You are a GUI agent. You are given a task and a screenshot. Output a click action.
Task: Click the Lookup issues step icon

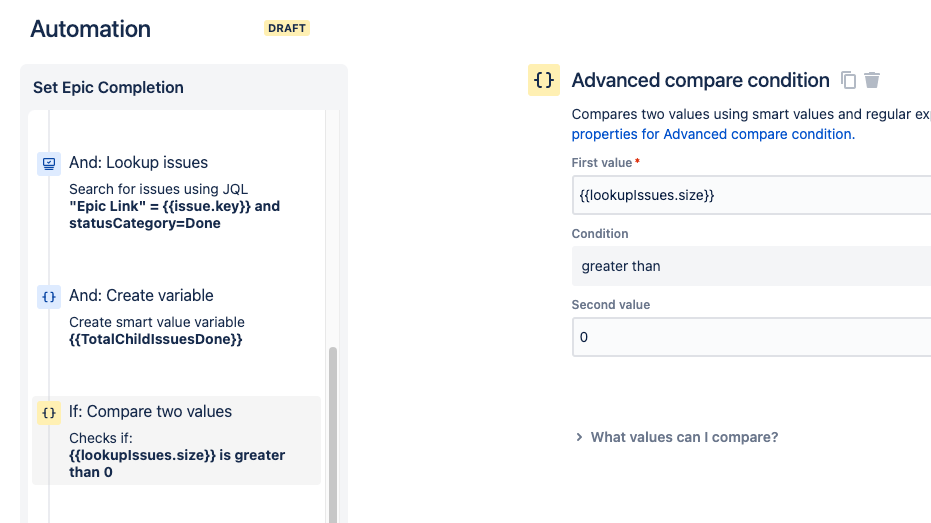tap(48, 163)
